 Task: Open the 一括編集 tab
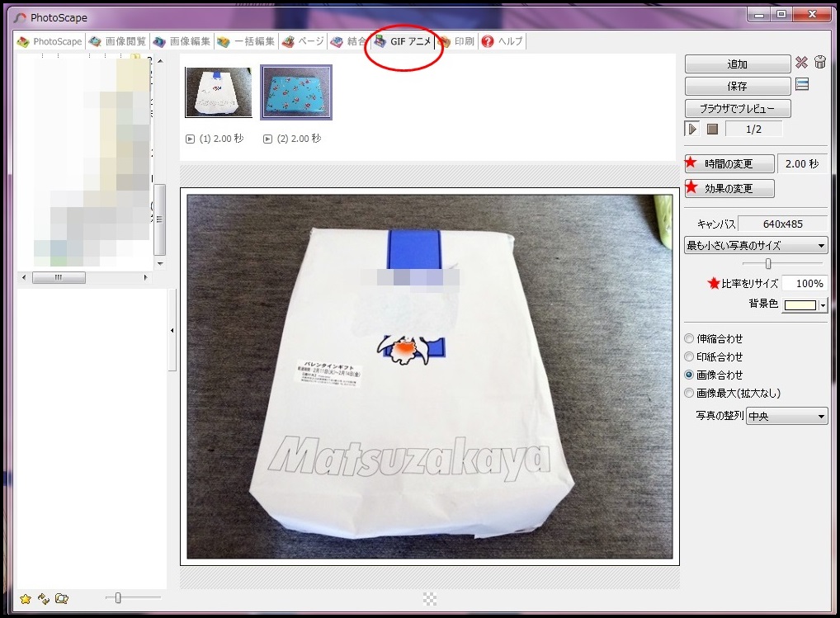246,41
